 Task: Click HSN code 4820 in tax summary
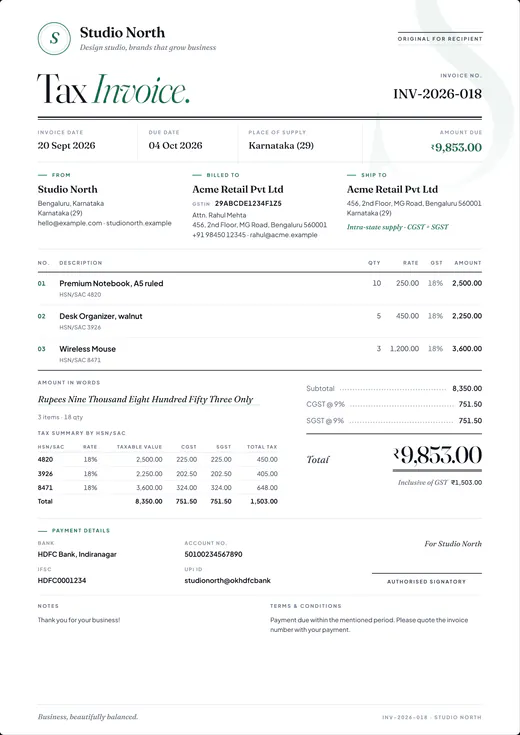(45, 460)
